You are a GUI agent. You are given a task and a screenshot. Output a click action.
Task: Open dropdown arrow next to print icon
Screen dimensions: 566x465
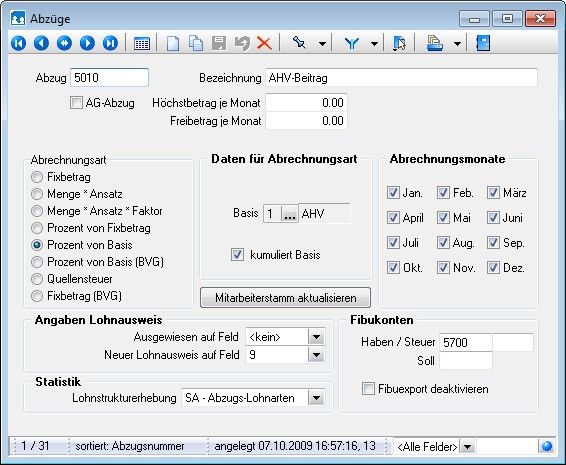pos(457,44)
